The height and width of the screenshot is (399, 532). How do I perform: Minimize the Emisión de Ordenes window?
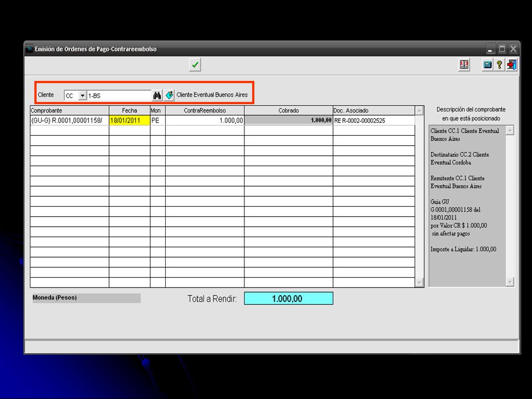pos(490,49)
